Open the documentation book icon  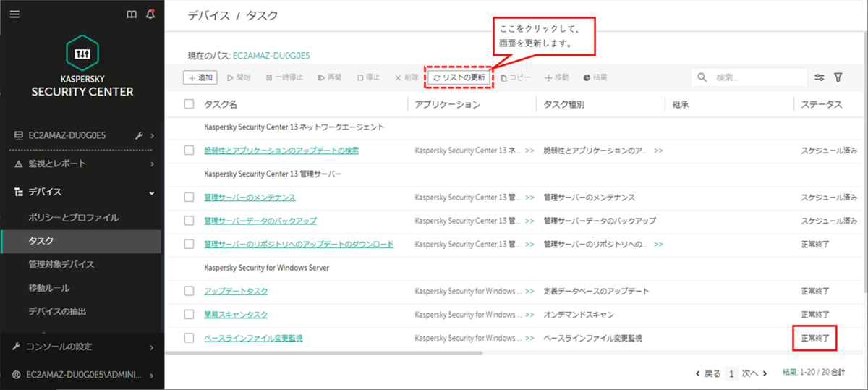[x=132, y=14]
